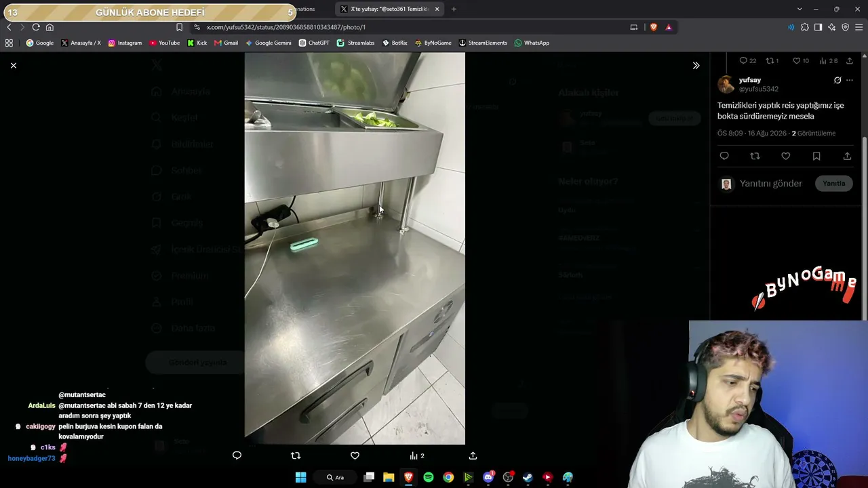Open the Google bookmark
Image resolution: width=868 pixels, height=488 pixels.
coord(40,43)
